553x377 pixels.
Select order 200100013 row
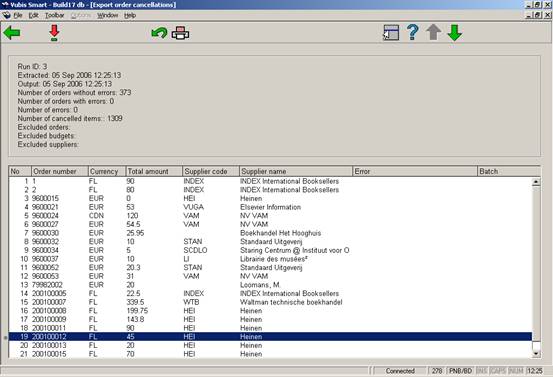click(x=270, y=345)
